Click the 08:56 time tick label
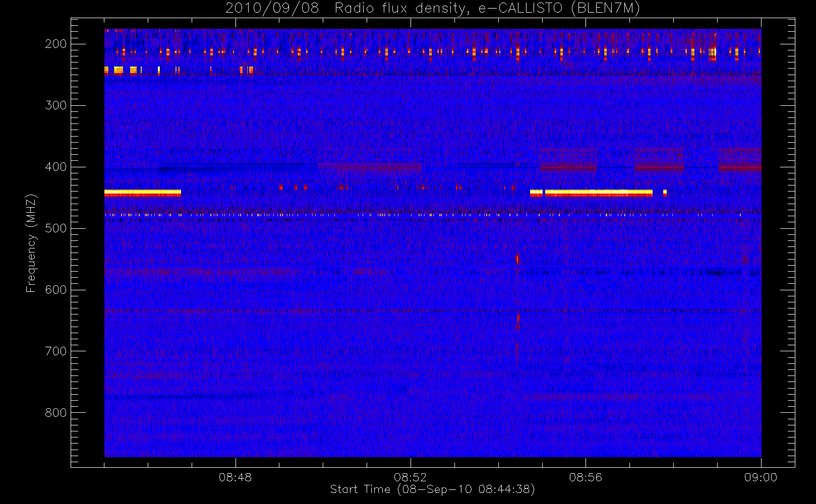This screenshot has height=504, width=816. (x=586, y=477)
